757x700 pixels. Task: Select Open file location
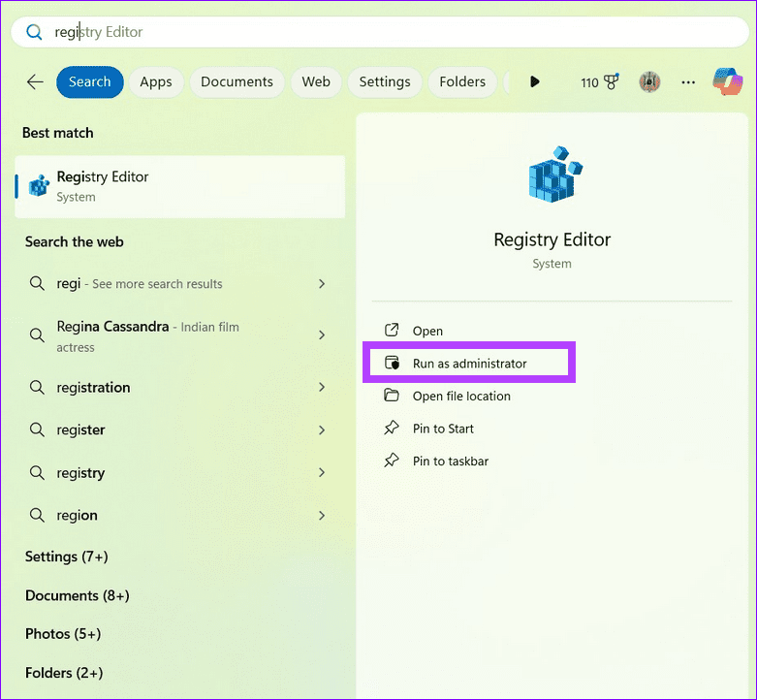(x=461, y=396)
